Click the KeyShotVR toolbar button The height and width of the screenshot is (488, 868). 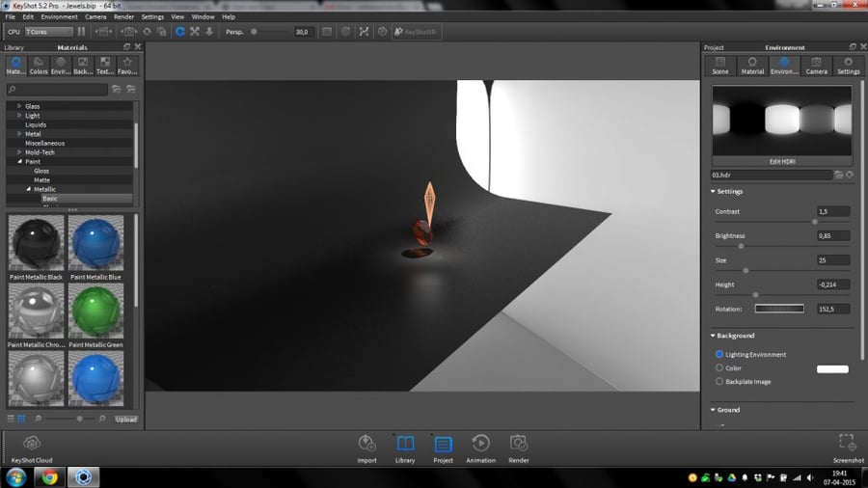click(x=415, y=32)
